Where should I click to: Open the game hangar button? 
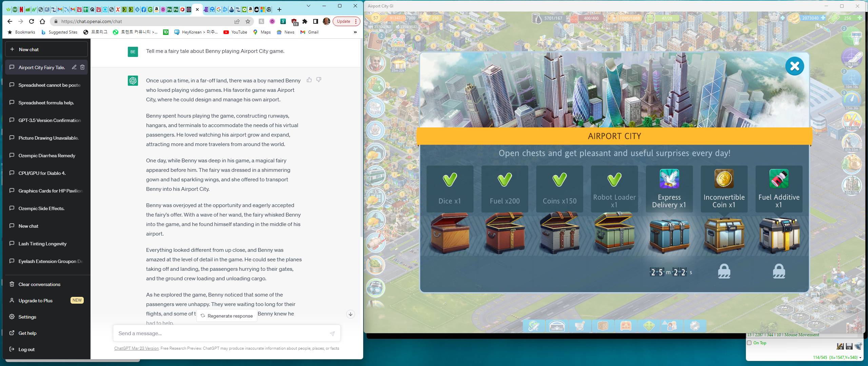tap(557, 326)
